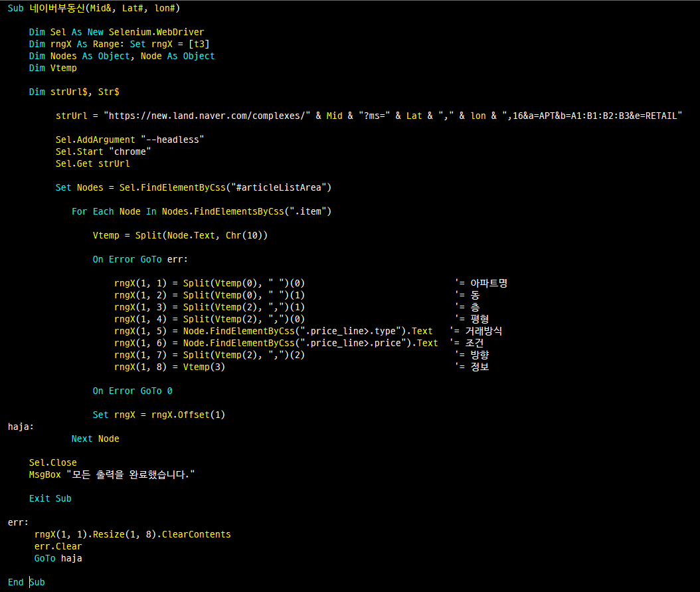700x592 pixels.
Task: Click the 'Set rngX = rngX.Offset(1)' line
Action: (159, 415)
